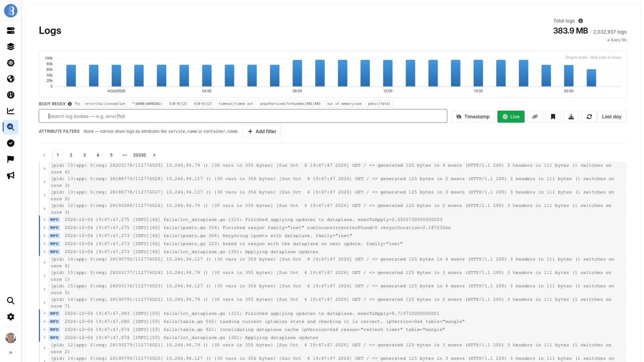This screenshot has width=644, height=362.
Task: Open the globe icon in the sidebar
Action: click(11, 79)
